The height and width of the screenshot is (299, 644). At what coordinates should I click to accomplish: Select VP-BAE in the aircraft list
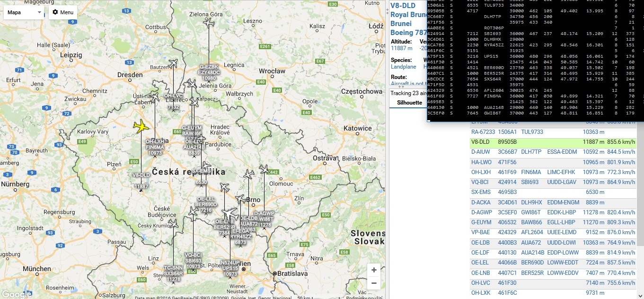point(553,233)
